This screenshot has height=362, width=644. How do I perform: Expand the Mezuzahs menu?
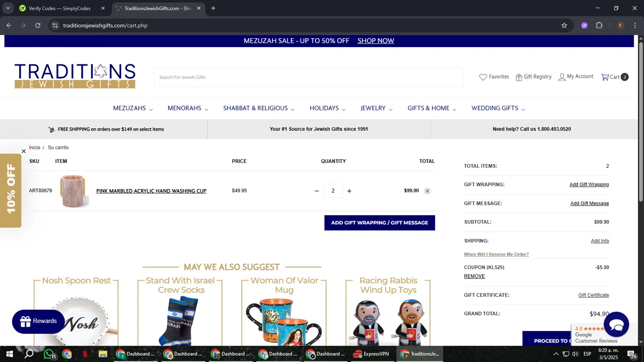click(133, 109)
